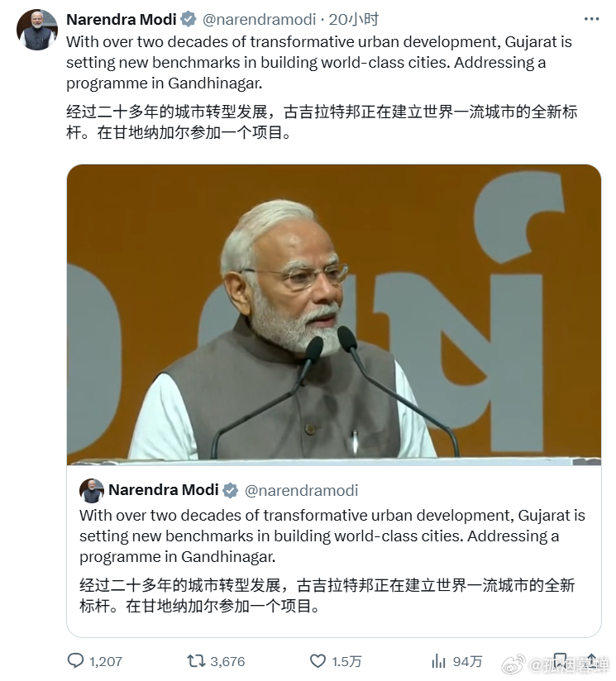This screenshot has height=681, width=616.
Task: Open the view analytics bar chart icon
Action: tap(439, 661)
